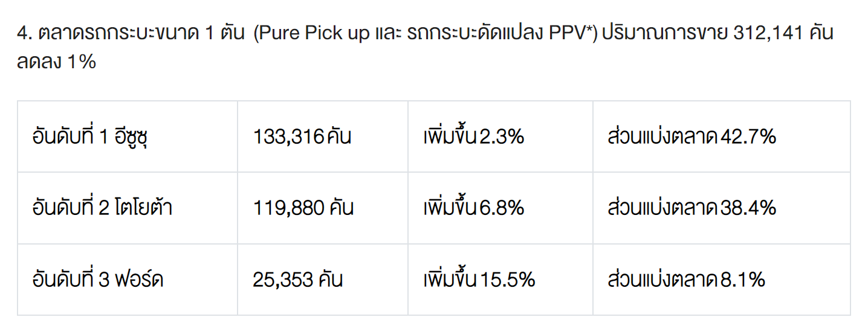
Task: Click the Ford rank 3 cell
Action: point(98,280)
